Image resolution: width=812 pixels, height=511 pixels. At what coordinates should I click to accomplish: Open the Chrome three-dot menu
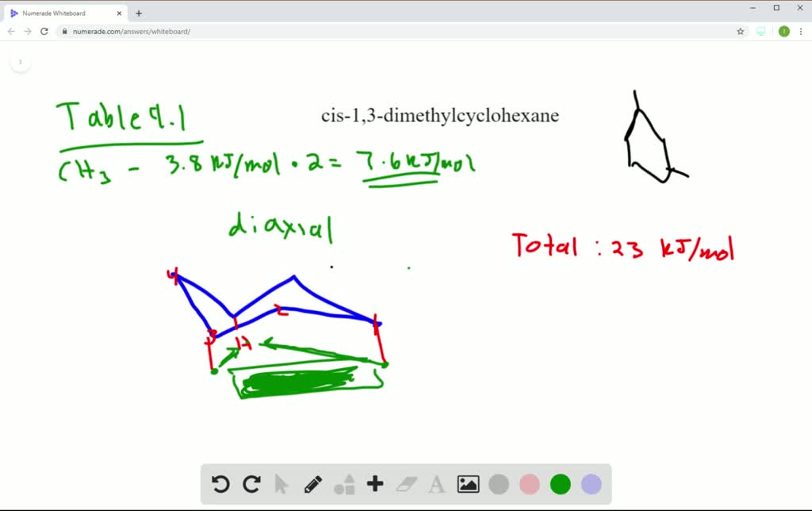[802, 31]
